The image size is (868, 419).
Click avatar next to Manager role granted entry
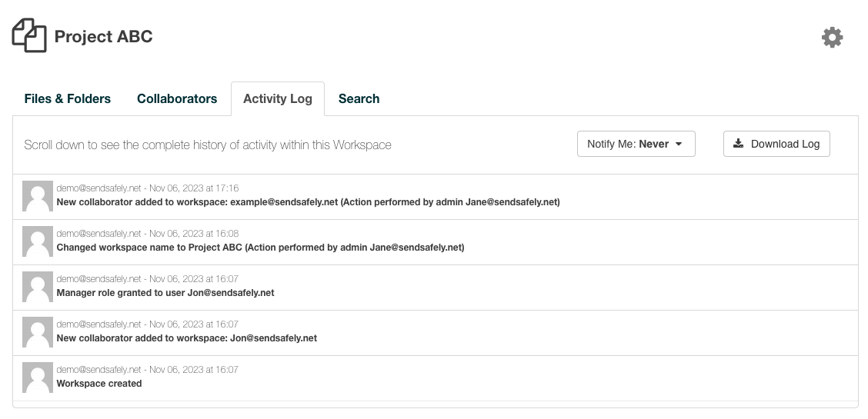click(38, 287)
